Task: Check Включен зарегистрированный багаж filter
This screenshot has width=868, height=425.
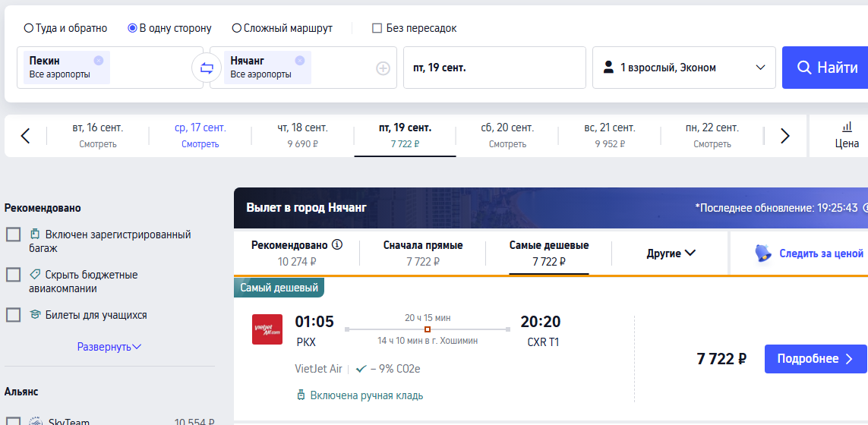Action: point(13,235)
